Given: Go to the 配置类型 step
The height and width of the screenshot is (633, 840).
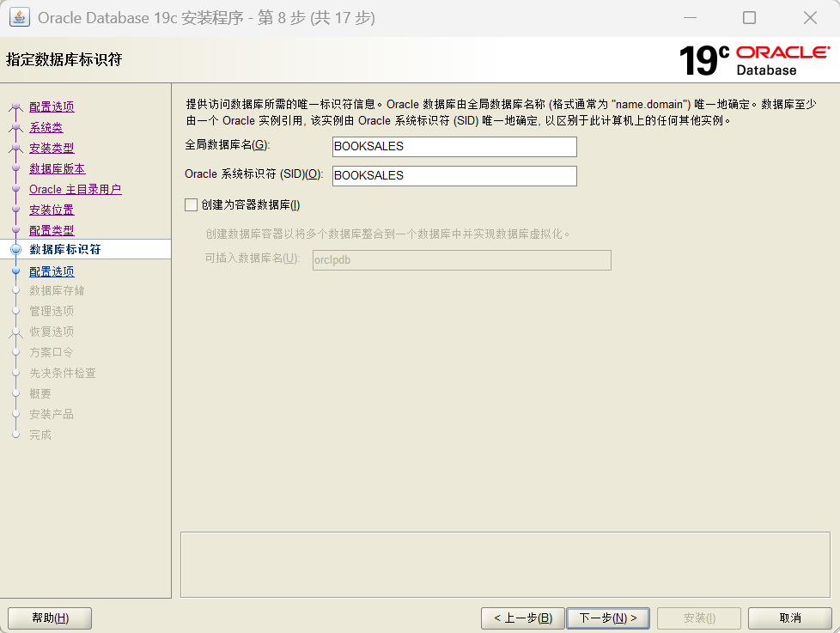Looking at the screenshot, I should [52, 230].
